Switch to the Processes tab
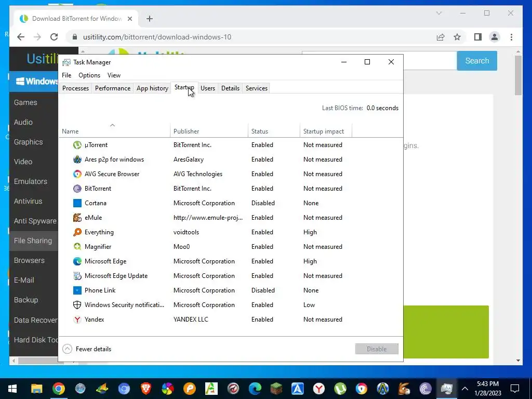Screen dimensions: 532x399 point(75,88)
